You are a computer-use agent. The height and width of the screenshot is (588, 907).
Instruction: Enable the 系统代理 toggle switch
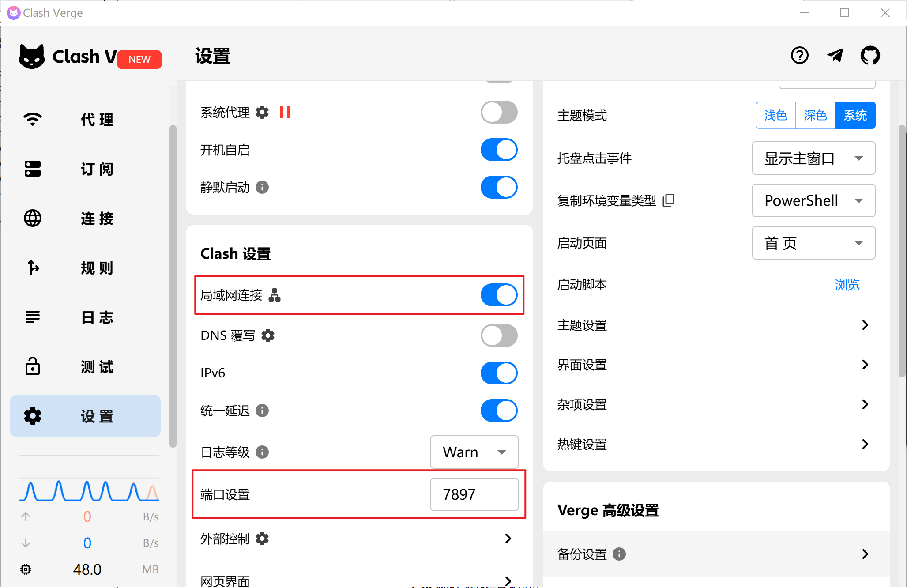pos(499,113)
